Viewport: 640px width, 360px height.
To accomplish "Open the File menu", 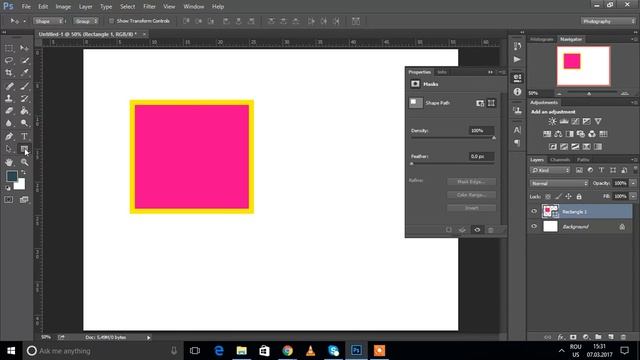I will (x=26, y=7).
